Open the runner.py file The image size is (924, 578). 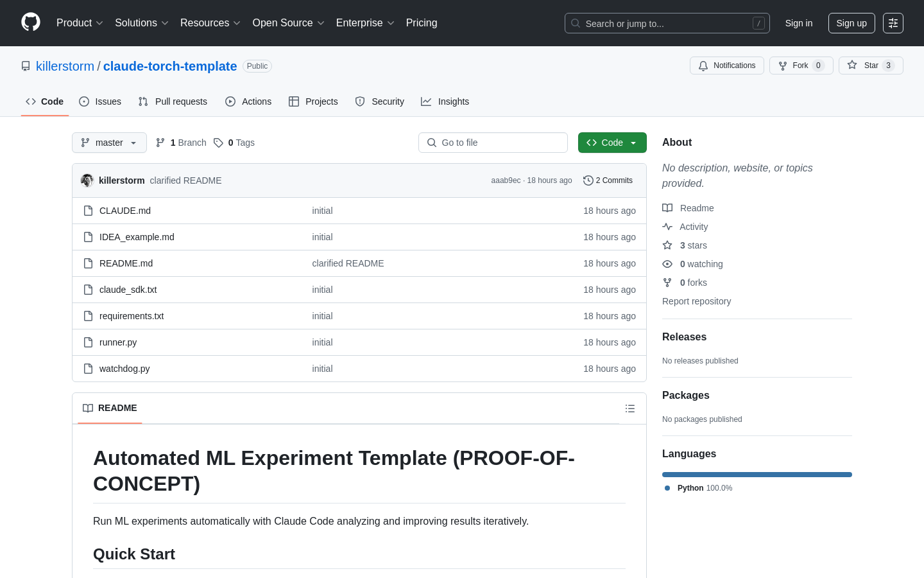click(118, 342)
